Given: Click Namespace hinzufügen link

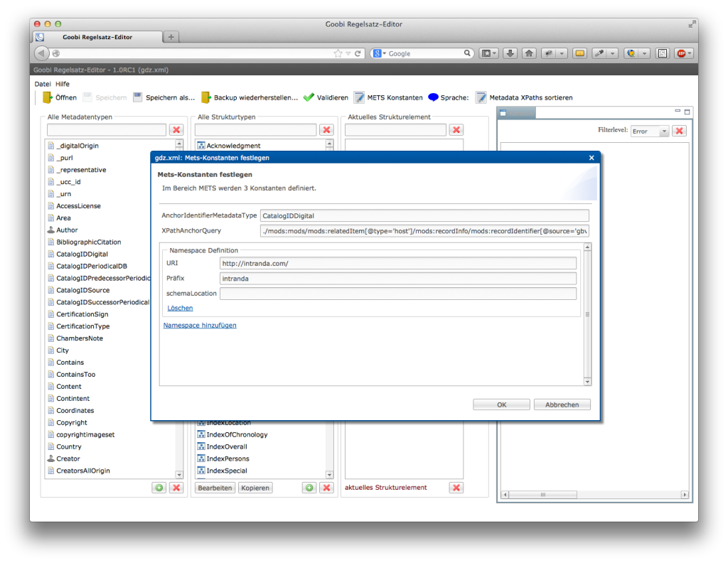Looking at the screenshot, I should click(x=200, y=326).
